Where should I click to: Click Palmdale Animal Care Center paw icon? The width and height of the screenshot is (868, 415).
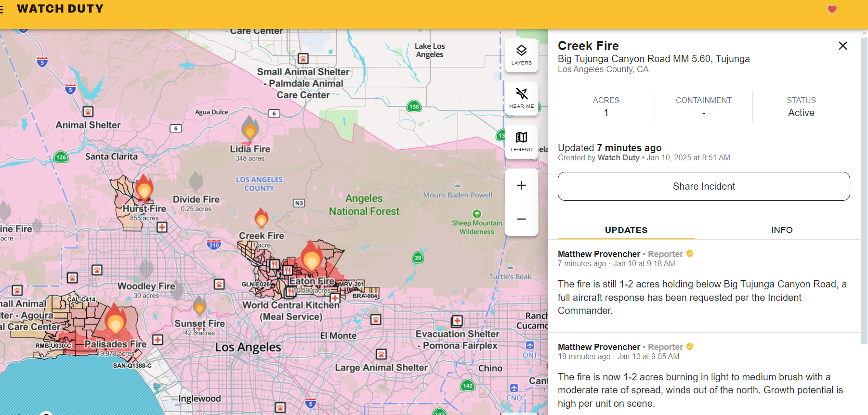click(x=303, y=59)
